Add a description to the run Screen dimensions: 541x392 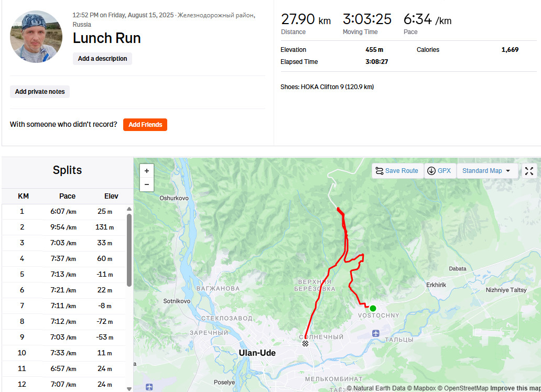click(x=102, y=59)
